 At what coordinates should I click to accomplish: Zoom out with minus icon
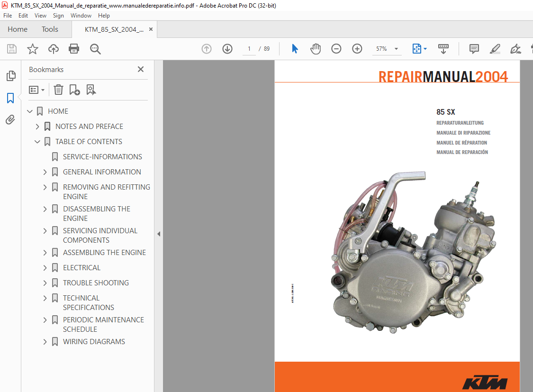click(x=336, y=49)
